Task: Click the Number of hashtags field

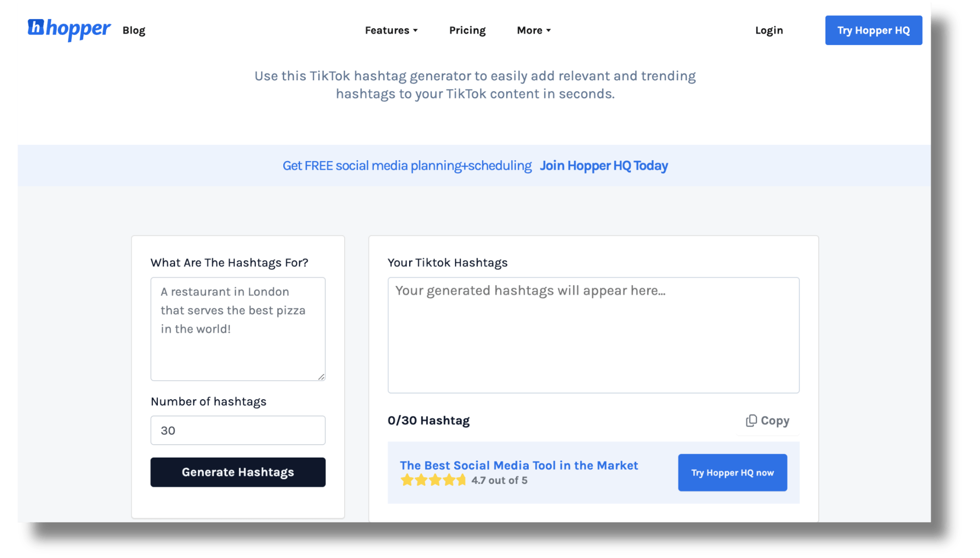Action: (x=238, y=430)
